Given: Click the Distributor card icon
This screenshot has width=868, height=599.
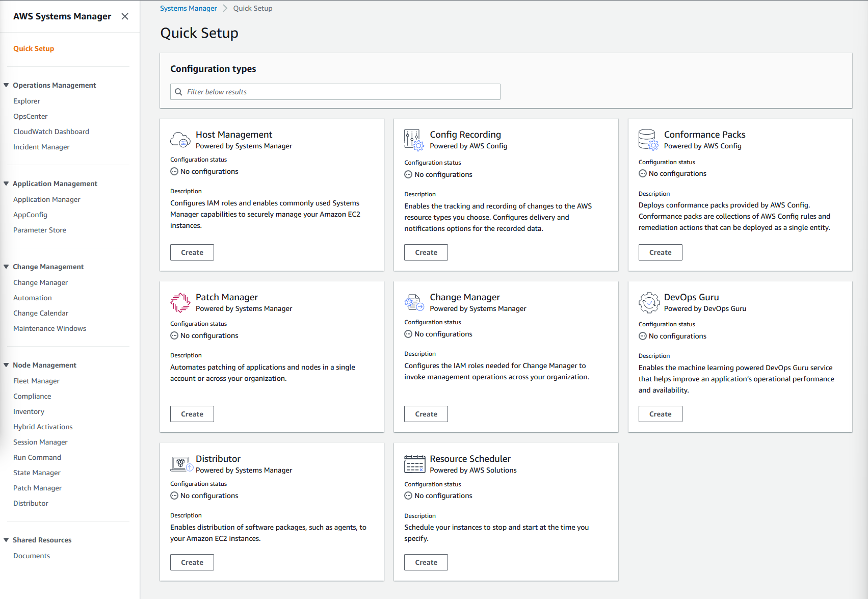Looking at the screenshot, I should click(181, 464).
